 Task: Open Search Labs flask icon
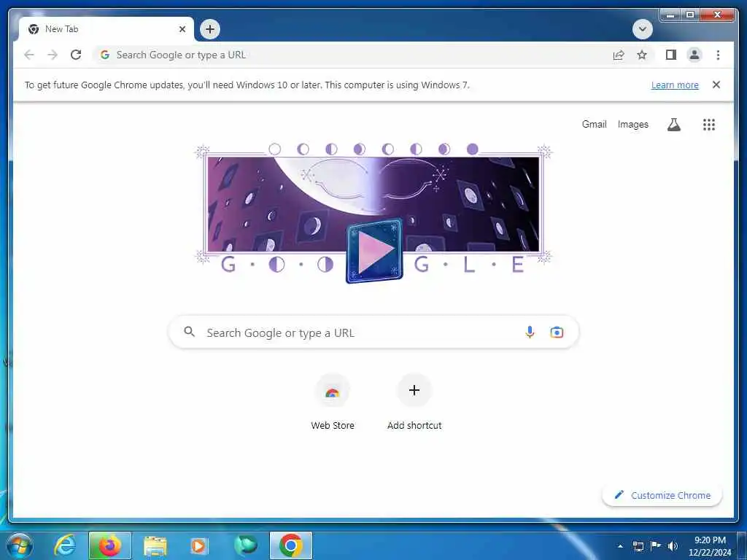click(x=673, y=125)
